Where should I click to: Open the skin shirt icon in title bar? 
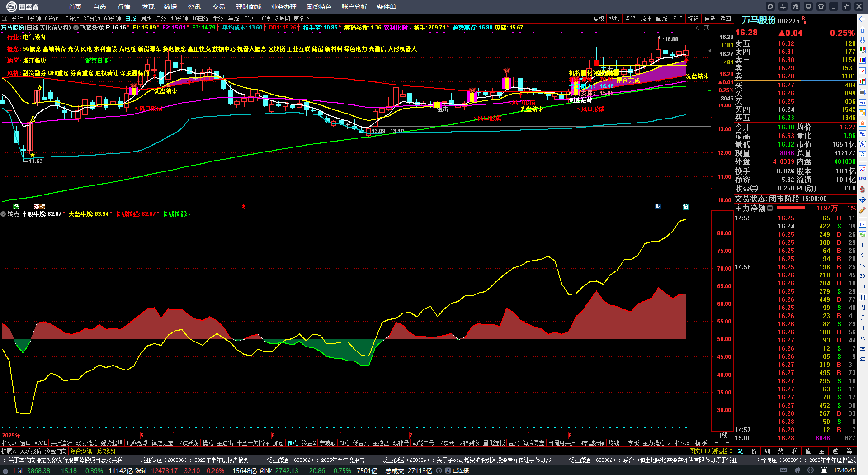coord(821,6)
